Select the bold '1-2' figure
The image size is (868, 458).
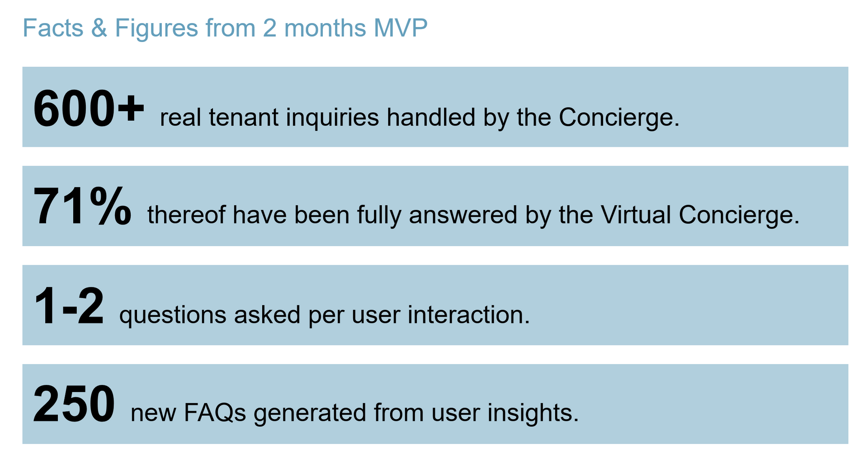click(68, 306)
